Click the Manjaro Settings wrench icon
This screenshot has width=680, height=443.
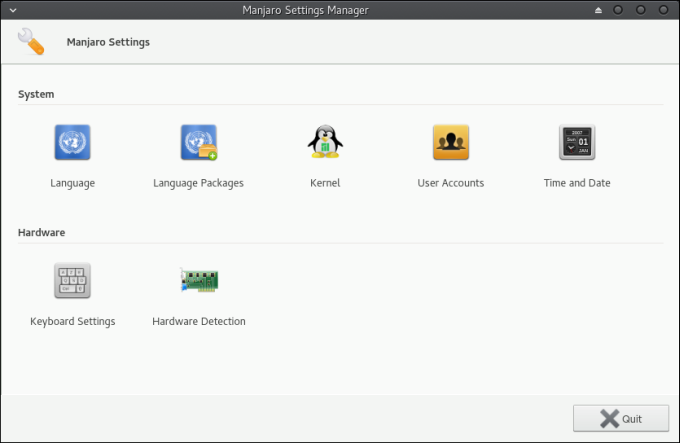coord(31,42)
